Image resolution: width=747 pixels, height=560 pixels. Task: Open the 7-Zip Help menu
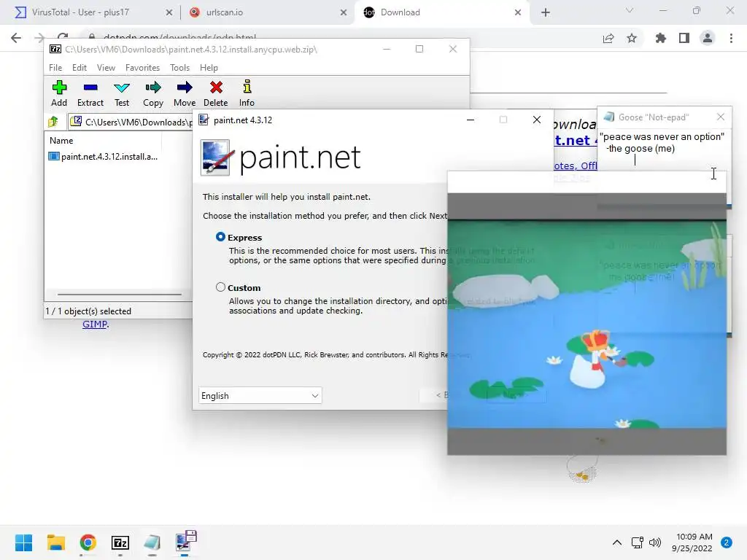(x=209, y=68)
